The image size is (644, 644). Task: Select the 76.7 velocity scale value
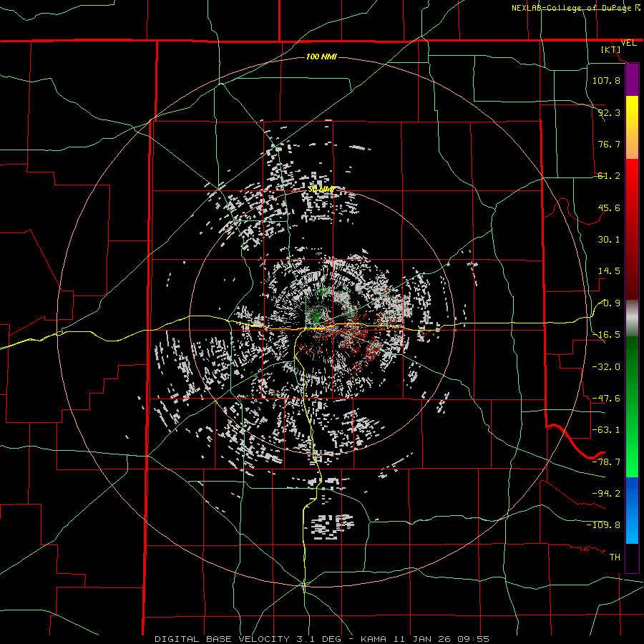coord(609,144)
